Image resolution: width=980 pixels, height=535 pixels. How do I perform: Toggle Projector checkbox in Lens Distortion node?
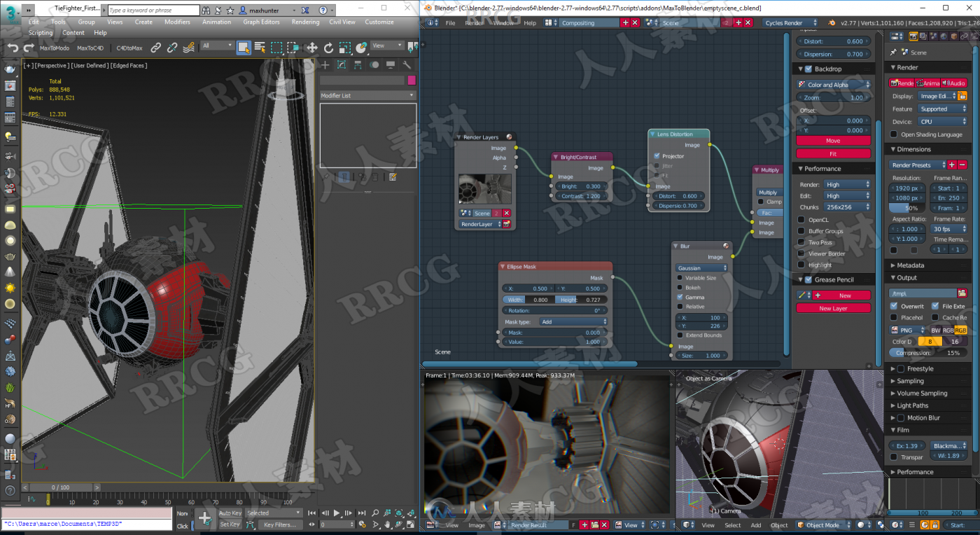tap(657, 156)
